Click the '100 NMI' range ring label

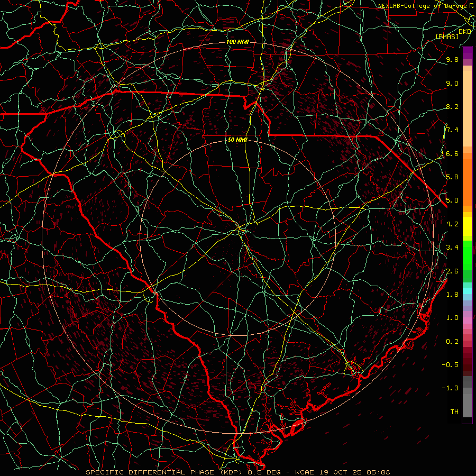click(x=237, y=42)
